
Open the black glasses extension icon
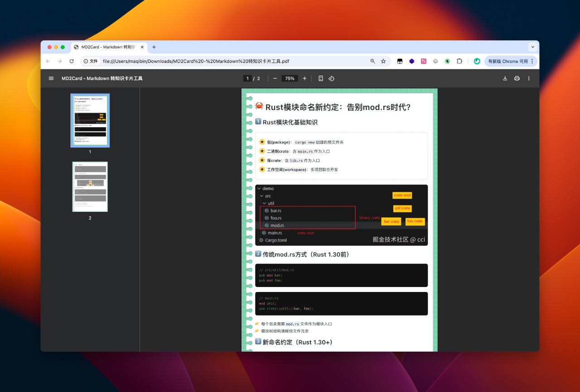tap(400, 61)
